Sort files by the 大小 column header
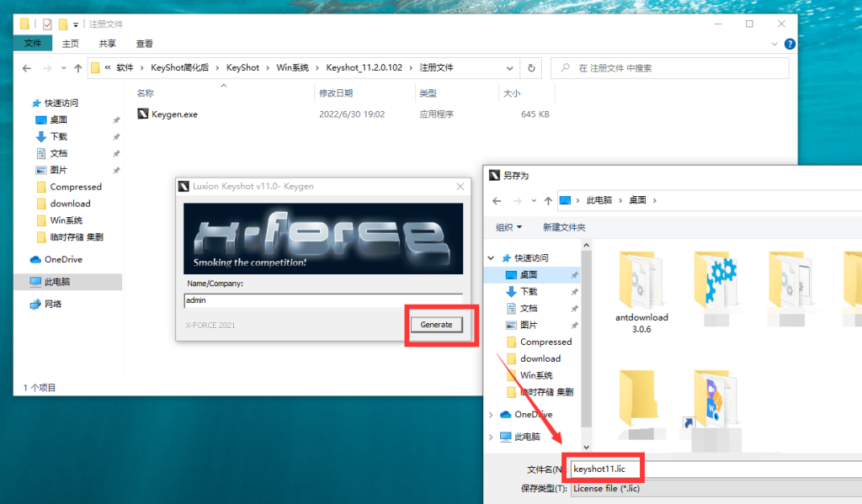 pos(512,93)
